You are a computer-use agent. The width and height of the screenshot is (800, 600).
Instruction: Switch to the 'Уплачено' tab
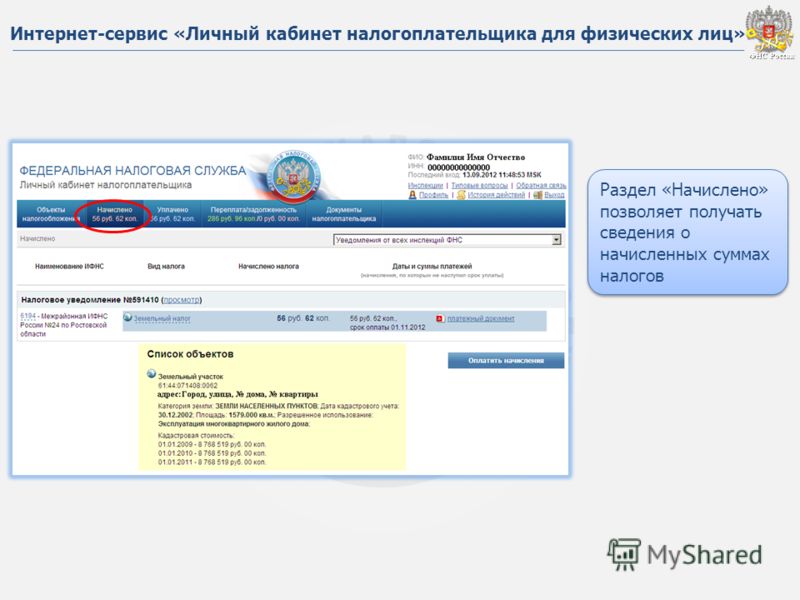click(x=173, y=214)
